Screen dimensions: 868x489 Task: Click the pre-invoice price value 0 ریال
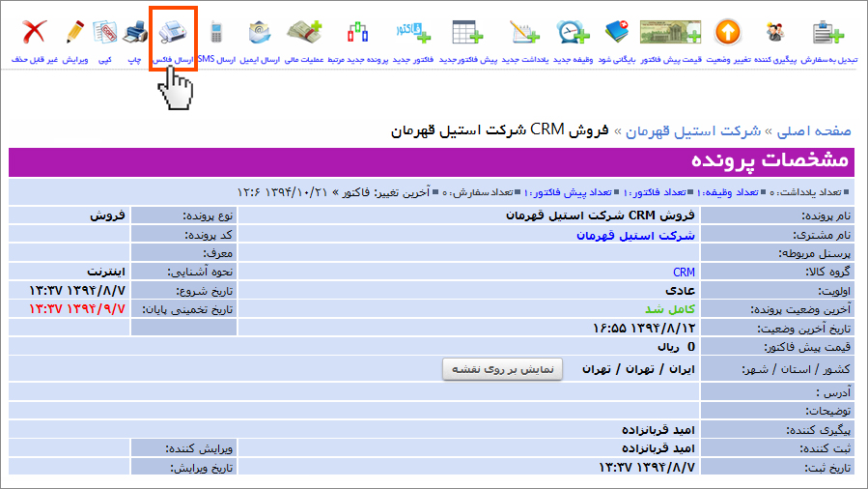coord(676,347)
